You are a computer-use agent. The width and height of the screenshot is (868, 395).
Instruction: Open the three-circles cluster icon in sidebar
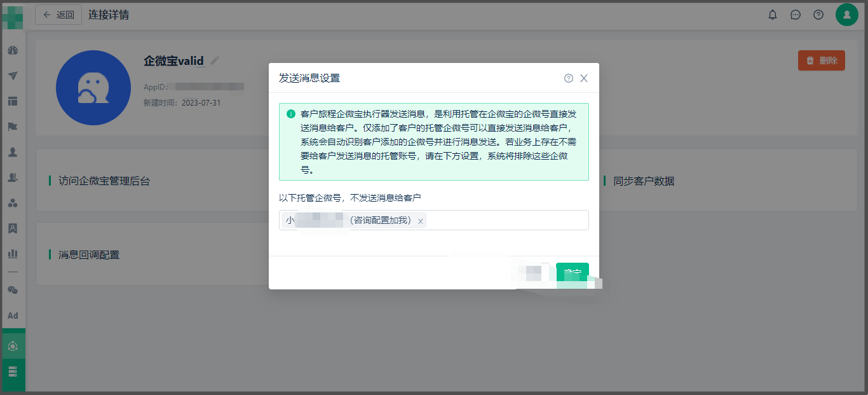(13, 203)
